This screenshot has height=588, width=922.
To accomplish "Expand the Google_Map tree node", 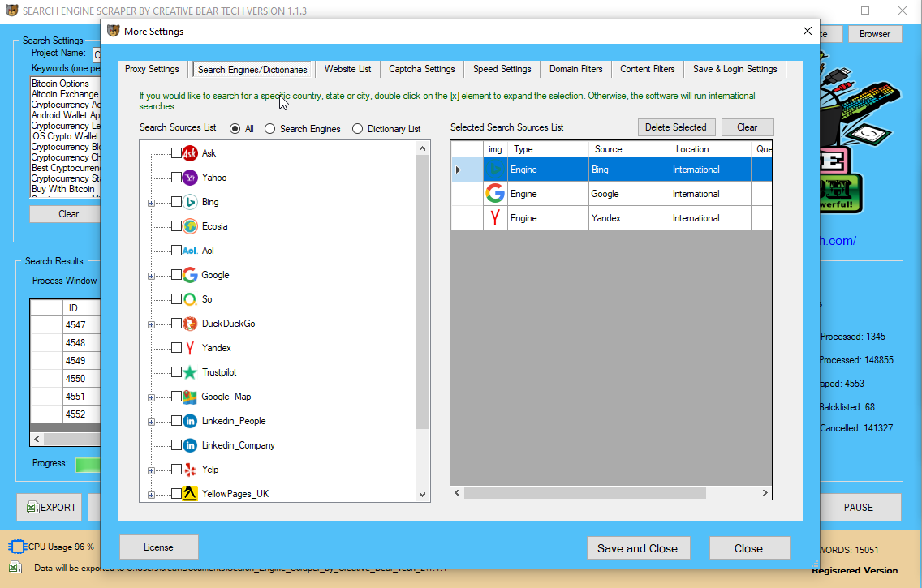I will (150, 397).
